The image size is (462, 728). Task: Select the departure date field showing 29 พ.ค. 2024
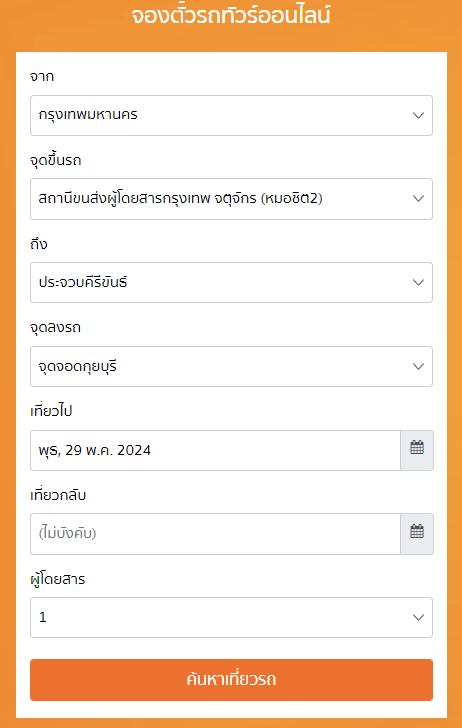pos(215,450)
